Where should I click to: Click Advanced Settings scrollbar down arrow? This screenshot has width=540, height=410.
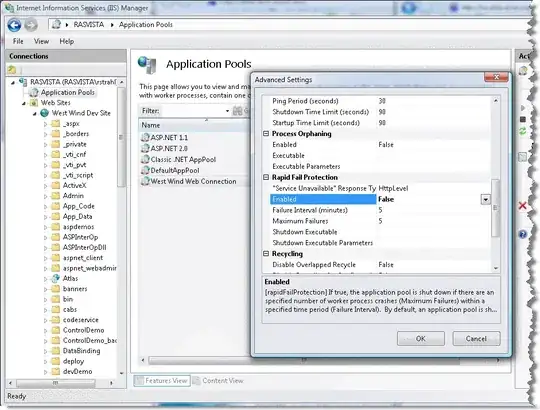tap(496, 268)
